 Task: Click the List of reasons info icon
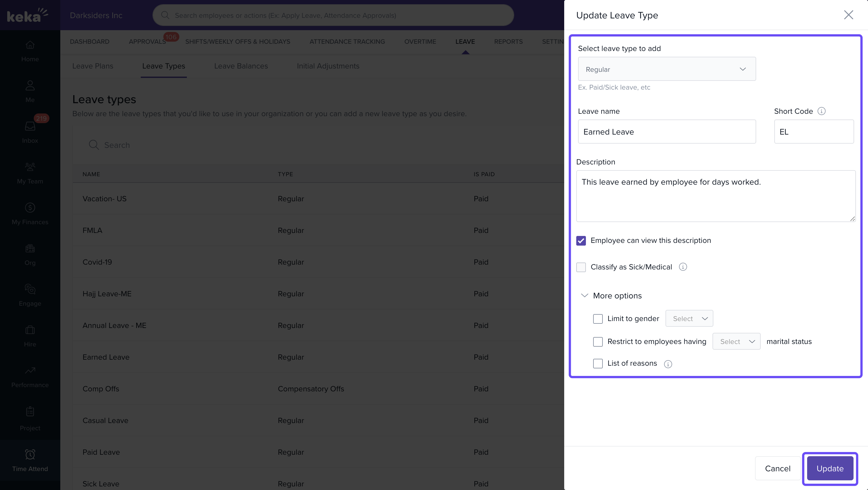click(x=668, y=364)
